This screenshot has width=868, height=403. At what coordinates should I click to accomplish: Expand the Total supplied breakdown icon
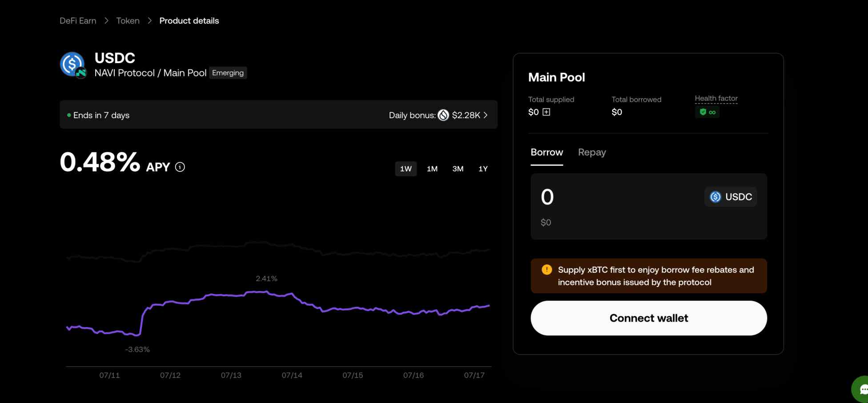click(546, 112)
